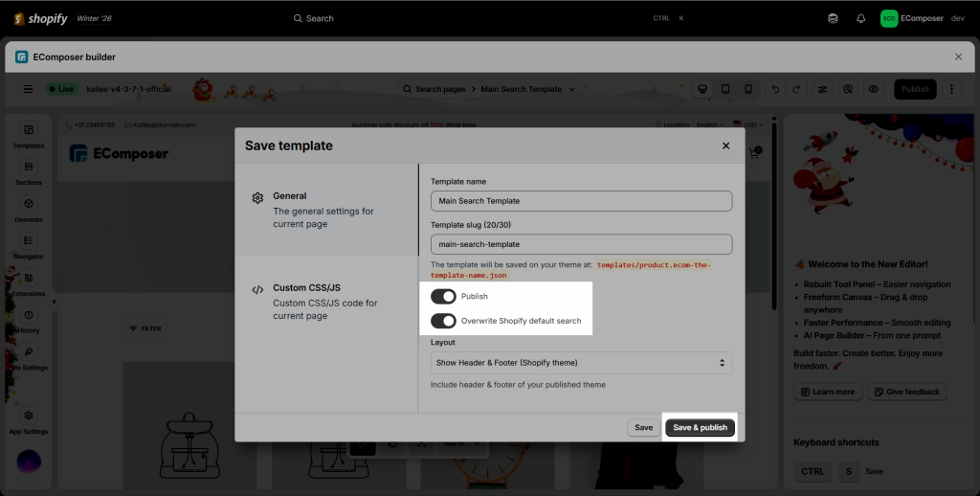Select the General settings tab
Viewport: 980px width, 496px height.
tap(326, 210)
